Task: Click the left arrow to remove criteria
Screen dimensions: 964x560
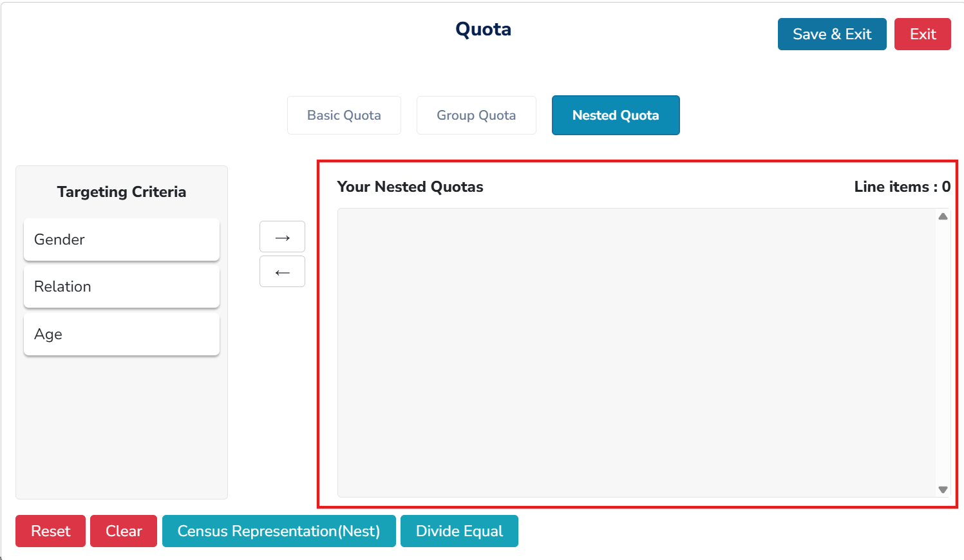Action: [282, 272]
